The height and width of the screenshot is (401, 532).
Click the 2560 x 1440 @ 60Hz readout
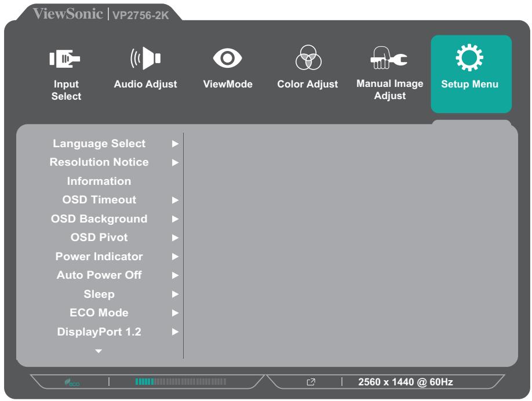coord(406,382)
